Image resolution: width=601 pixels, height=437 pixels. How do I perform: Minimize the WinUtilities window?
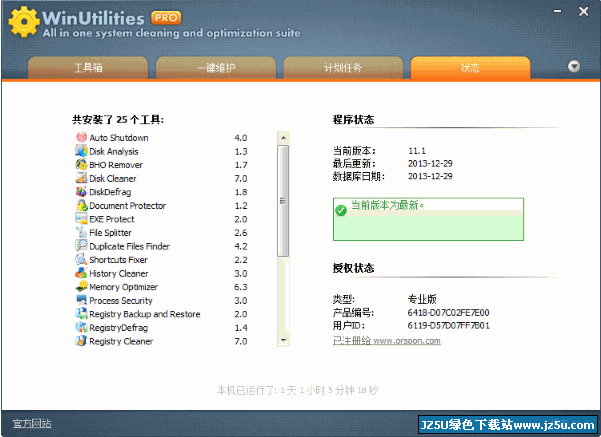click(x=557, y=11)
